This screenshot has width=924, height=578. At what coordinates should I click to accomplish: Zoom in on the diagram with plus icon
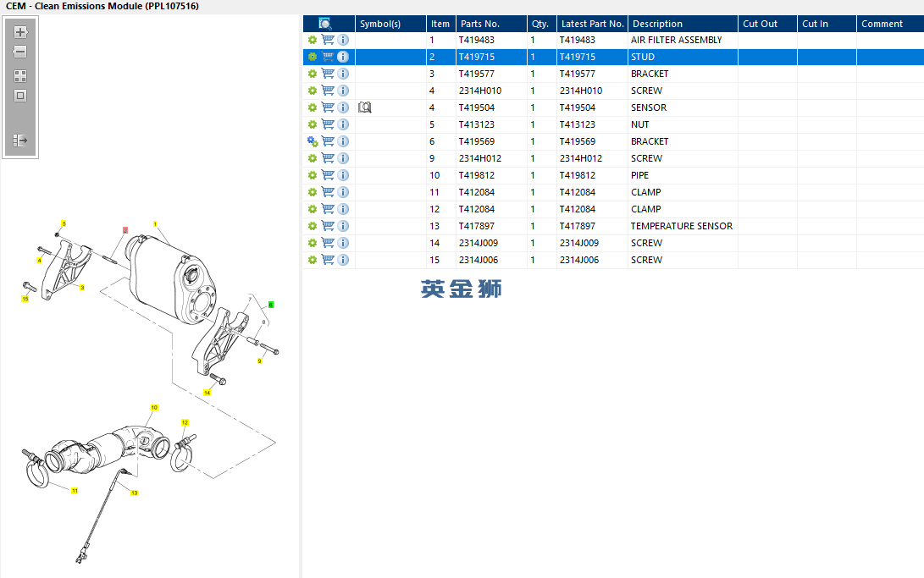(20, 32)
